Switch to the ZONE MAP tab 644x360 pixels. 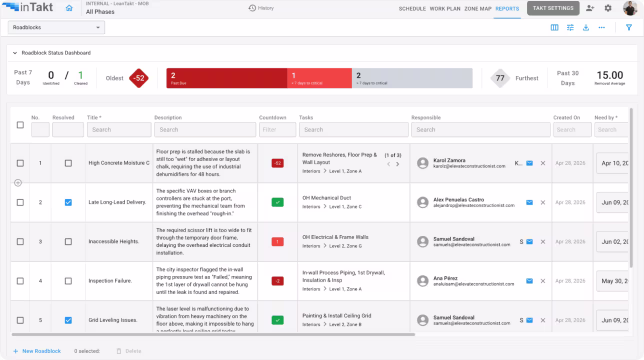pyautogui.click(x=478, y=8)
